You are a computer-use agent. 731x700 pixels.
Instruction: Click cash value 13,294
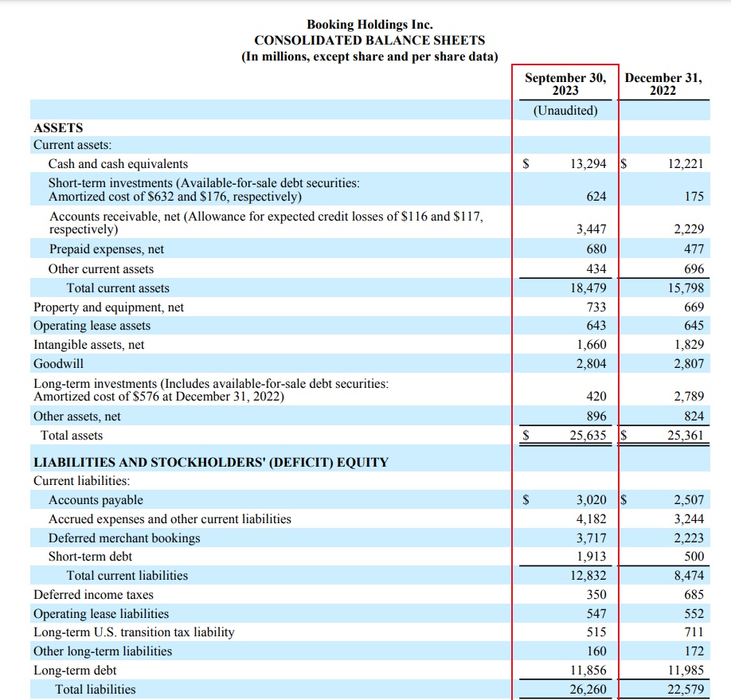tap(588, 164)
